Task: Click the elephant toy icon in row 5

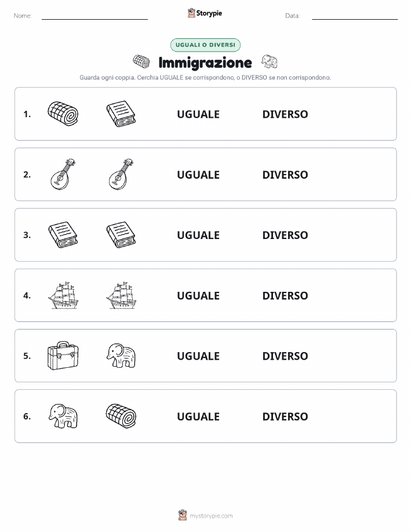Action: click(121, 356)
